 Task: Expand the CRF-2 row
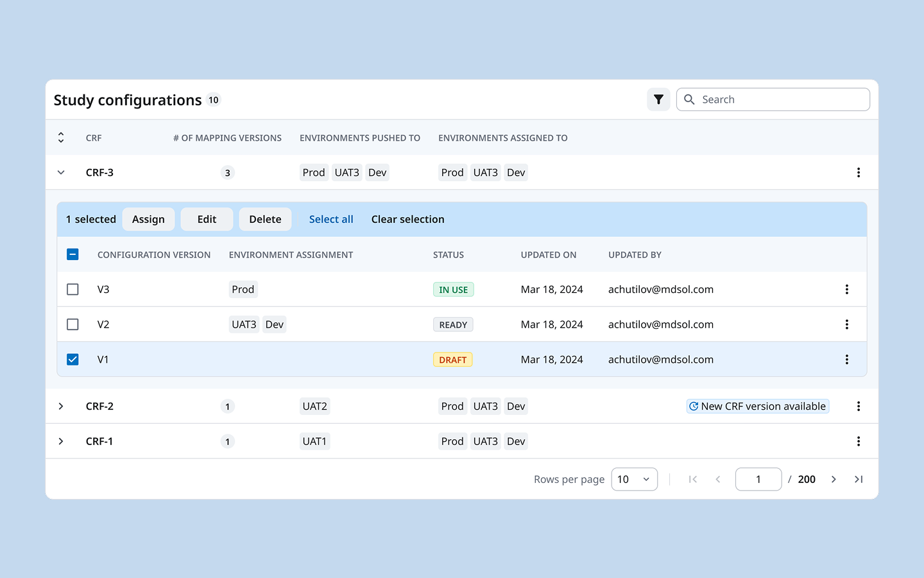(x=61, y=406)
